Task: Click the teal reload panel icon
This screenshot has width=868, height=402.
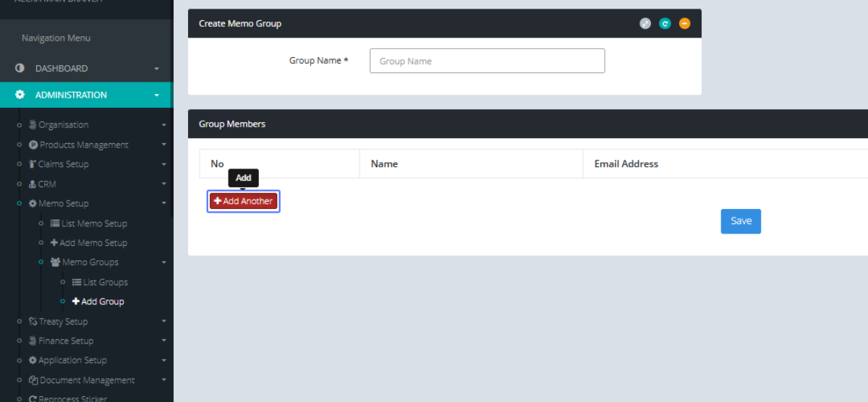Action: click(x=665, y=24)
